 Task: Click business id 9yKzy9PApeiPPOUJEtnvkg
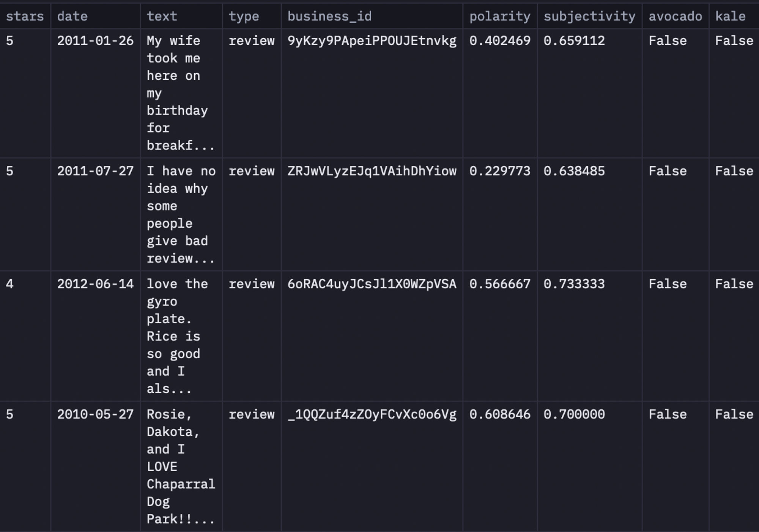[372, 41]
